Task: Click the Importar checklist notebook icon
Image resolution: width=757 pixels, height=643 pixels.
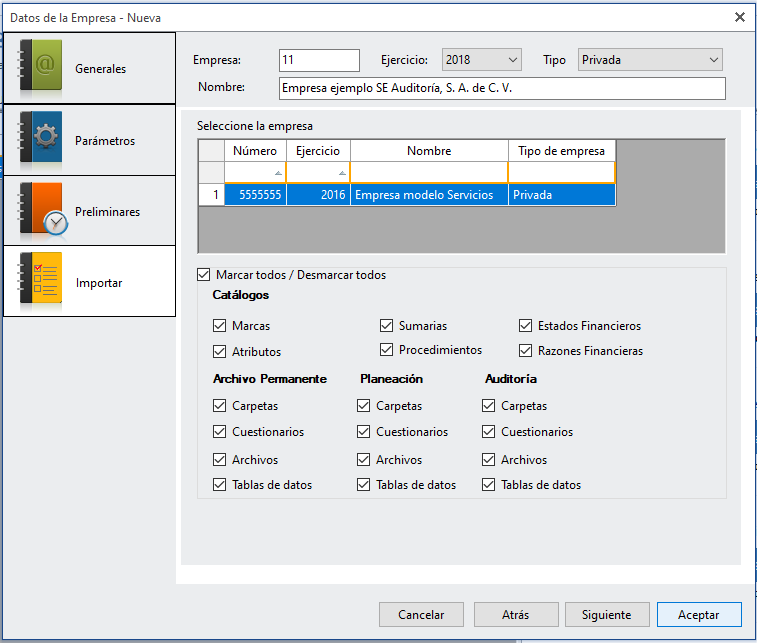Action: click(x=41, y=282)
